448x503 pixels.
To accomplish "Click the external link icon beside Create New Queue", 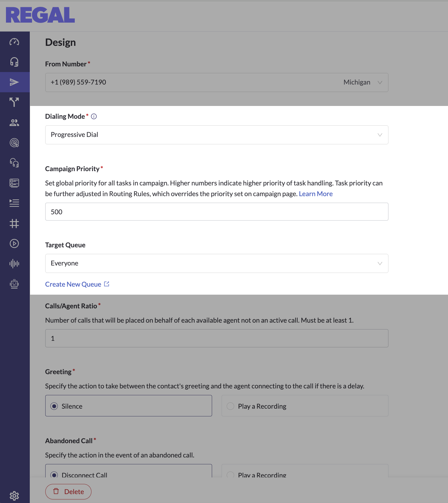I will pyautogui.click(x=107, y=284).
